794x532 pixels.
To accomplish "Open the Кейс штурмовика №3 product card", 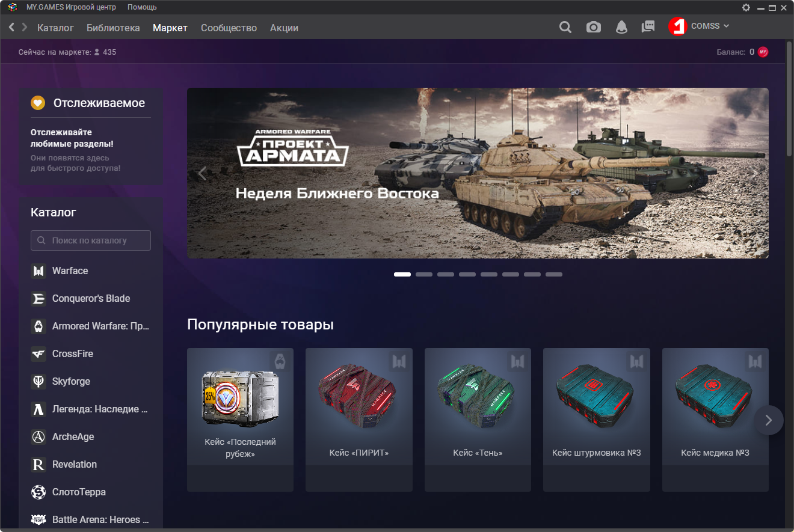I will coord(597,420).
